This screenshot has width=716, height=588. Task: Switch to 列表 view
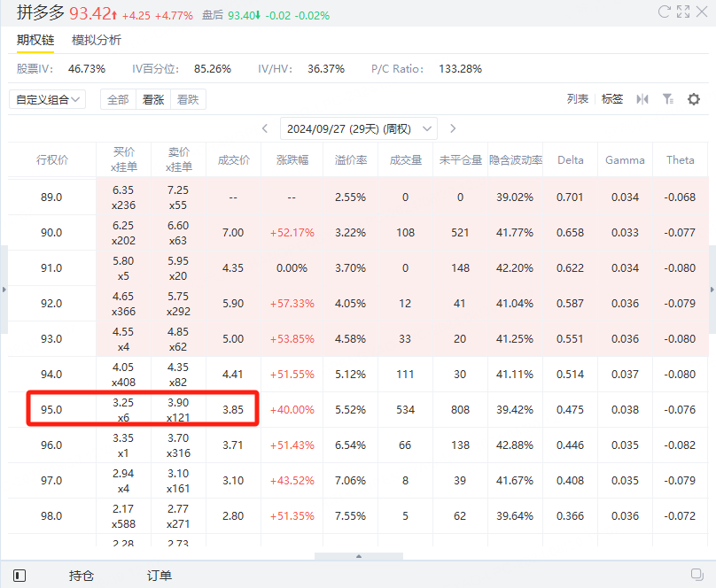point(578,99)
